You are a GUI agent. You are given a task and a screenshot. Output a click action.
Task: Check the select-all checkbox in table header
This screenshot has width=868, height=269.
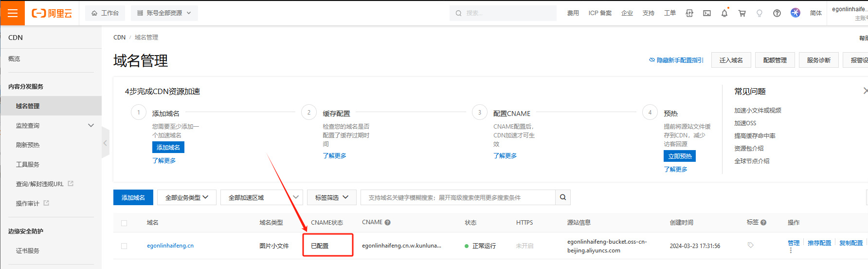[124, 223]
